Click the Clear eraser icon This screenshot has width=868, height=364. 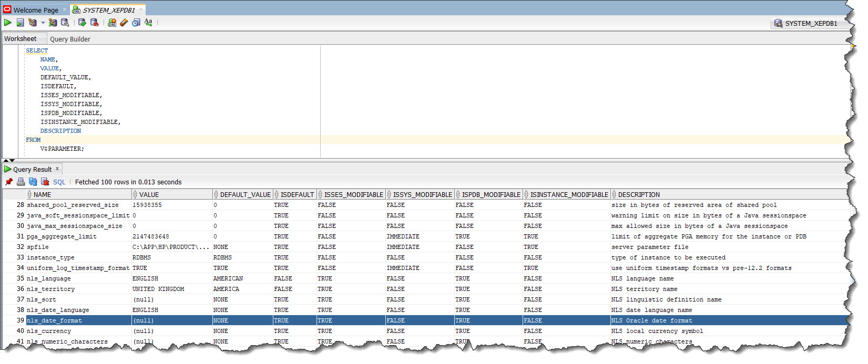click(124, 23)
